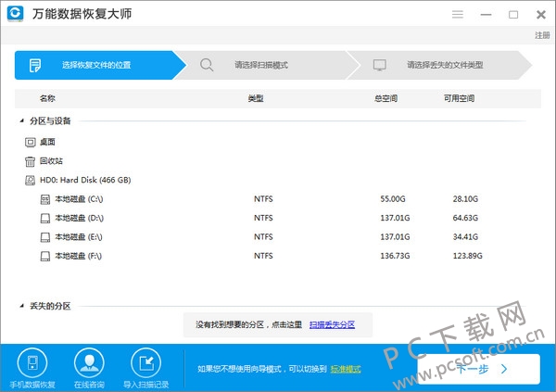This screenshot has height=392, width=556.
Task: Minimize the window
Action: 486,15
